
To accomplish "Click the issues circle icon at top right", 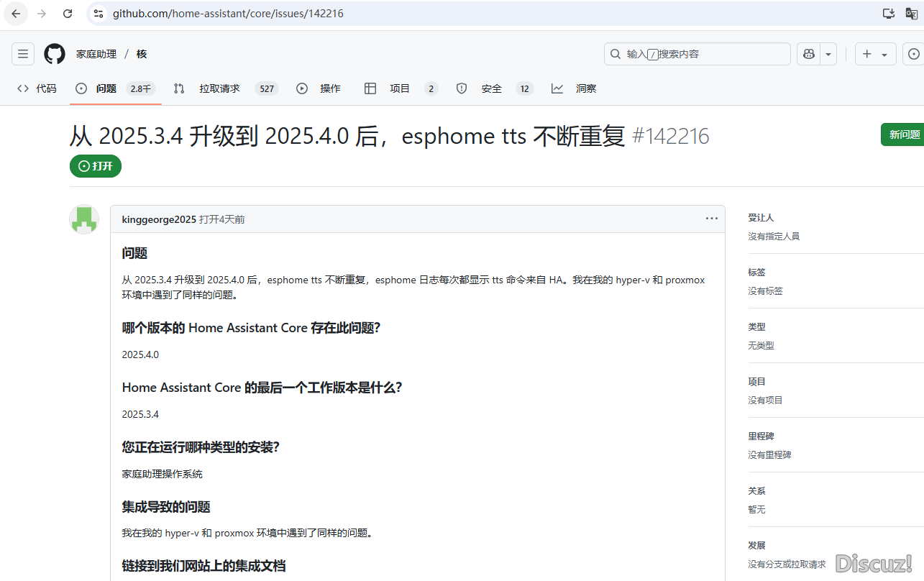I will [x=914, y=54].
